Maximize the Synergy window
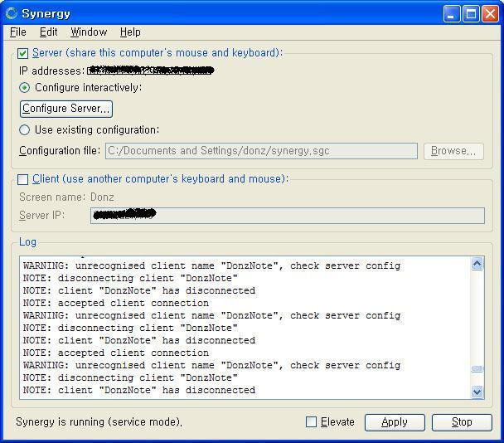The height and width of the screenshot is (443, 504). click(x=471, y=14)
